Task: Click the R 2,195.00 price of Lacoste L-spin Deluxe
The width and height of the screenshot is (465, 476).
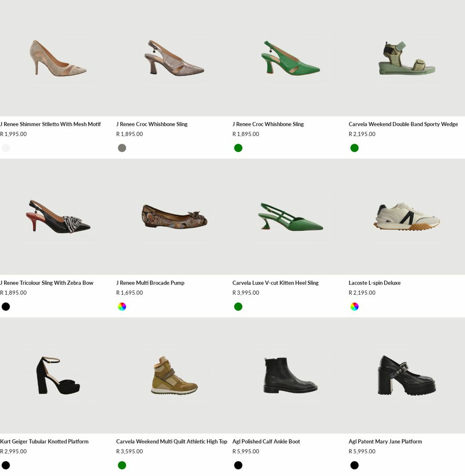Action: click(x=362, y=293)
